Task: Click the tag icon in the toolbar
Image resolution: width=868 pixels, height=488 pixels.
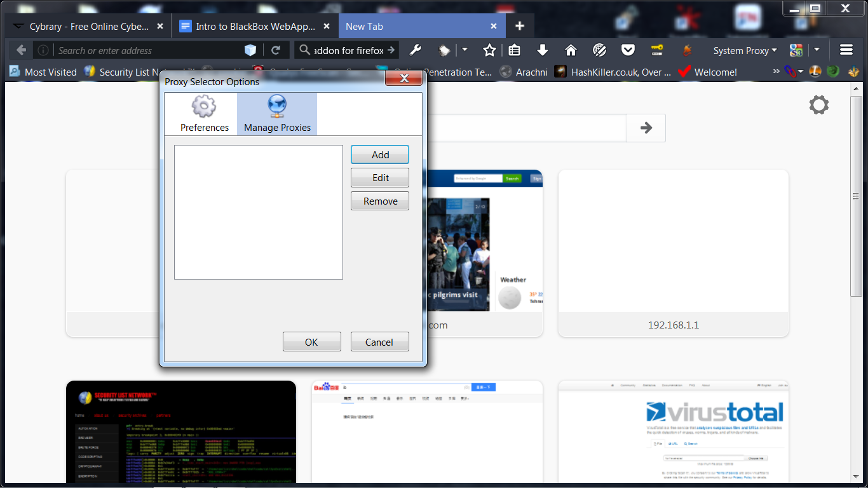Action: tap(445, 50)
